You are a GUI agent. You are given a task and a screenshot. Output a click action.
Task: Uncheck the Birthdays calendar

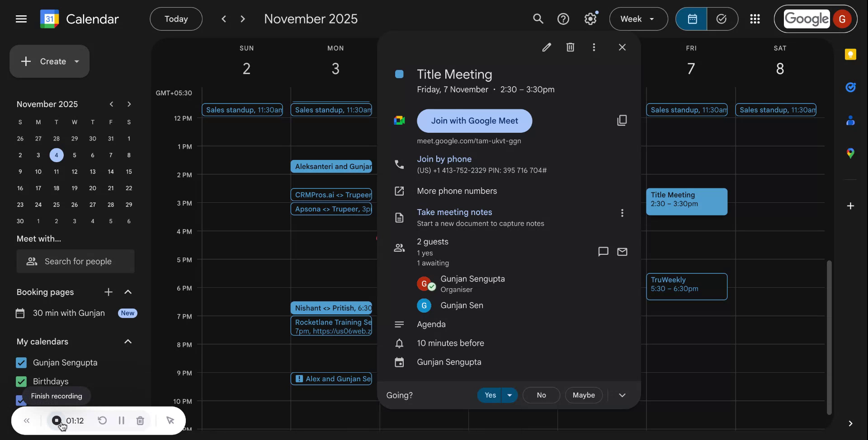[x=21, y=381]
